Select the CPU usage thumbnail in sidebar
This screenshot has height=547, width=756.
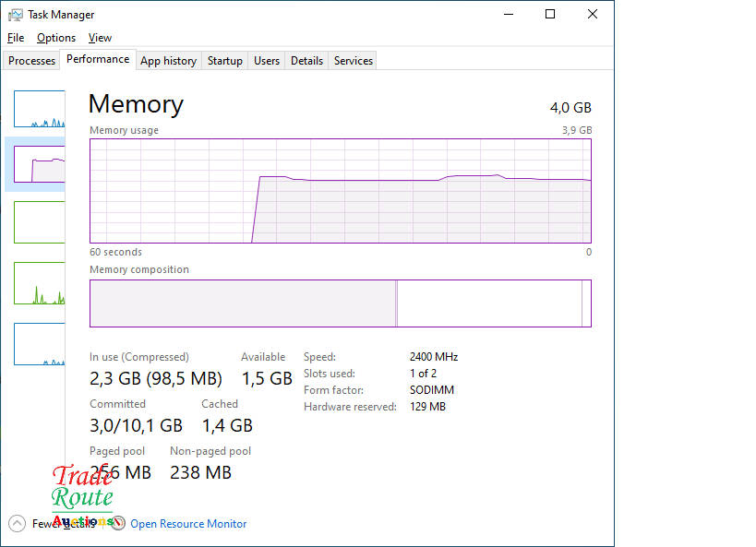[40, 109]
